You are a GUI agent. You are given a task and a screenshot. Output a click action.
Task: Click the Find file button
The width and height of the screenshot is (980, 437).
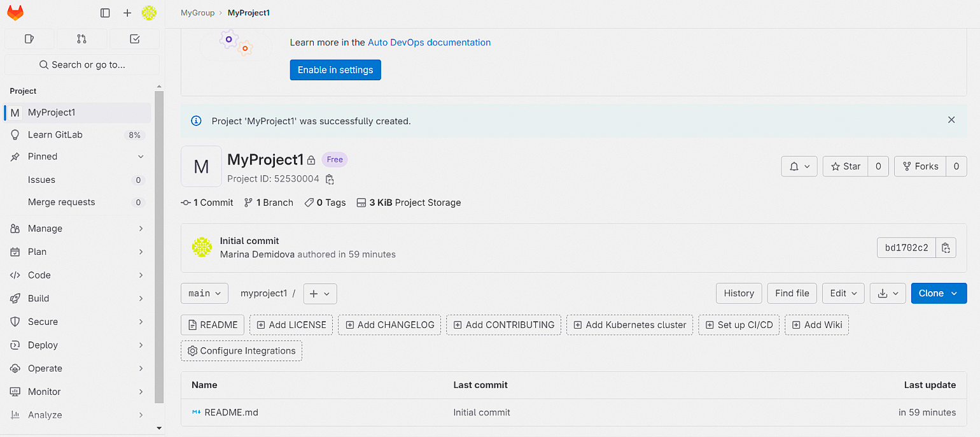[x=792, y=293]
